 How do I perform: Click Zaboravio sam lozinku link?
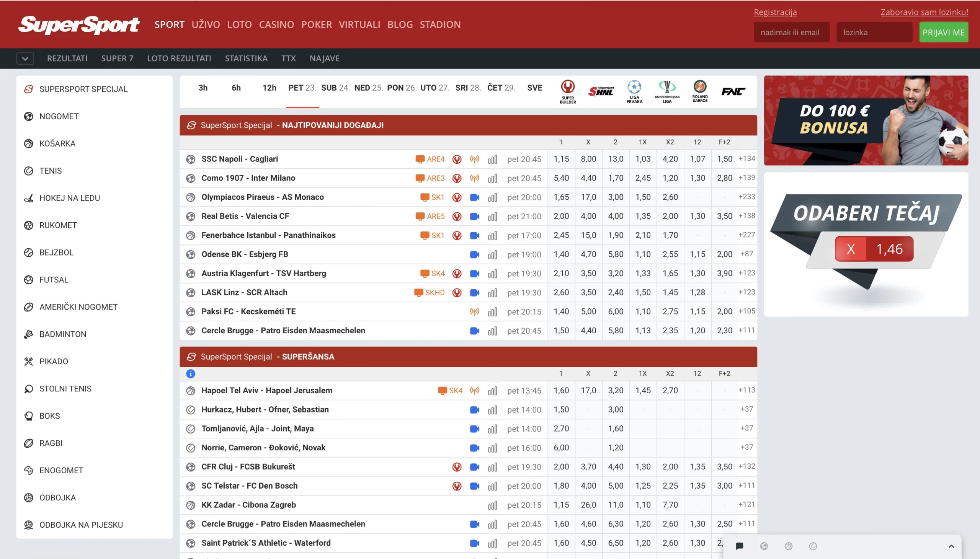(x=924, y=12)
